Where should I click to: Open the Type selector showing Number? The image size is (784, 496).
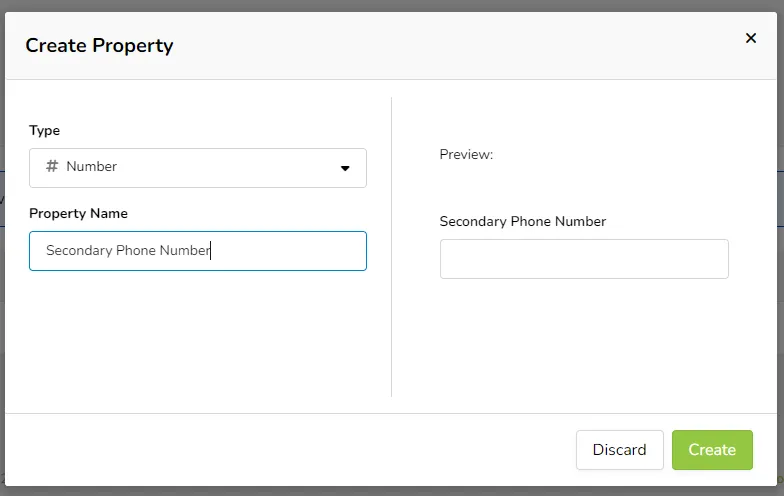[x=198, y=168]
